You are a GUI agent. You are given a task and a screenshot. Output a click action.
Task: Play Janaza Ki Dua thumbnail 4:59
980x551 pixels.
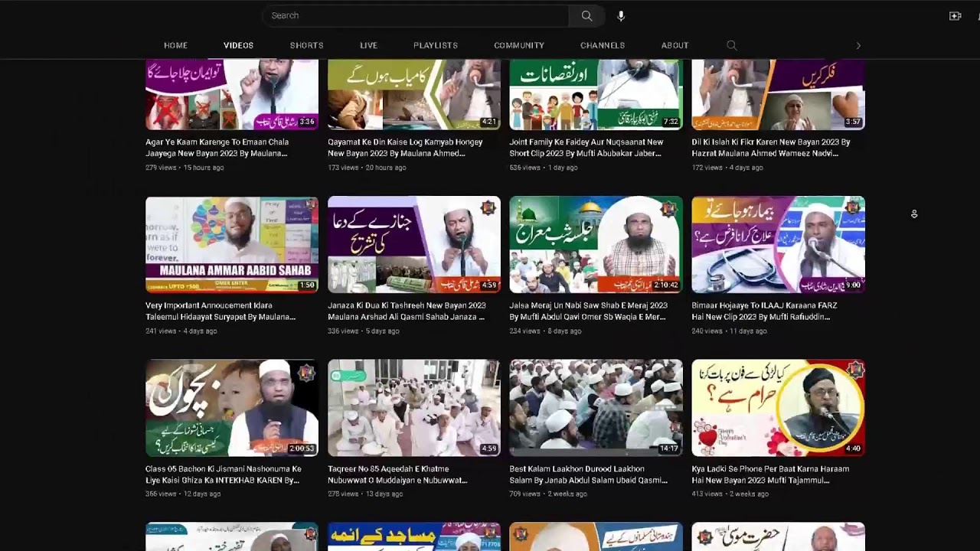tap(414, 245)
